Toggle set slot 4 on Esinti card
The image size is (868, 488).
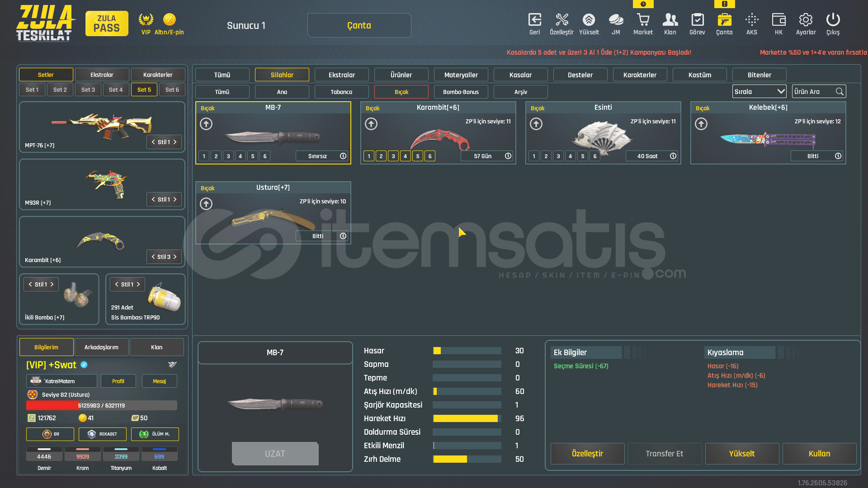(571, 156)
